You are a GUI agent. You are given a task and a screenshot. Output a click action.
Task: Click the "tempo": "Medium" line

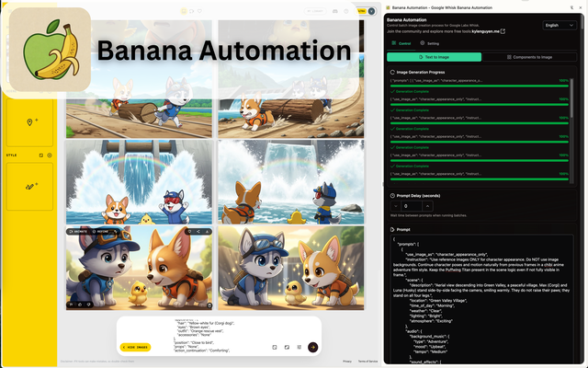(x=431, y=351)
